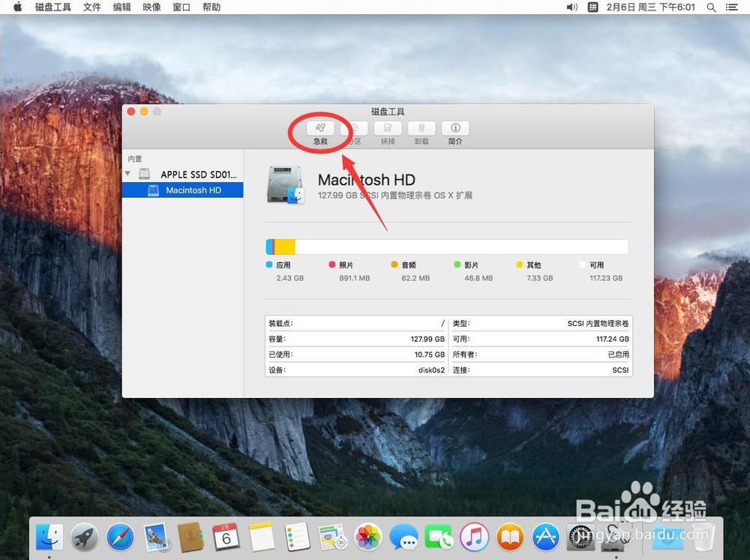Image resolution: width=750 pixels, height=560 pixels.
Task: Open the 帮助 menu
Action: (211, 7)
